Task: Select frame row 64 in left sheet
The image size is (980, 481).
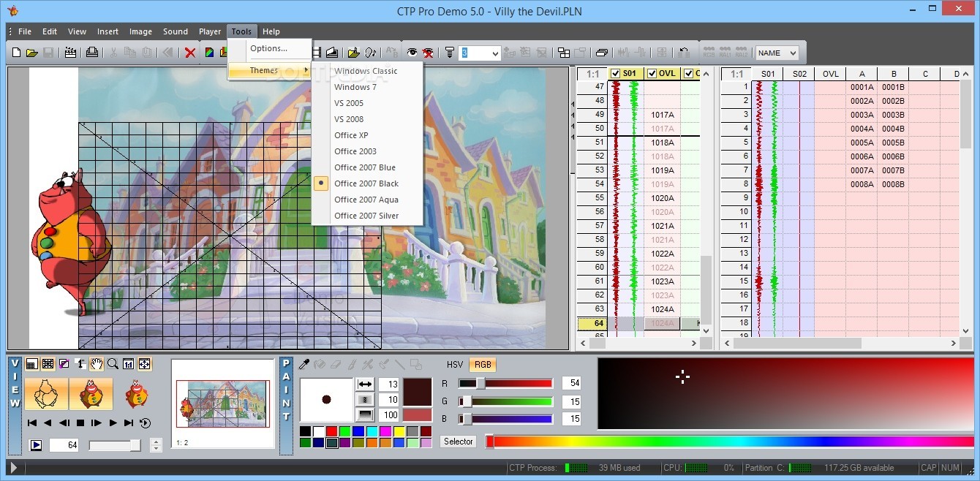Action: 593,323
